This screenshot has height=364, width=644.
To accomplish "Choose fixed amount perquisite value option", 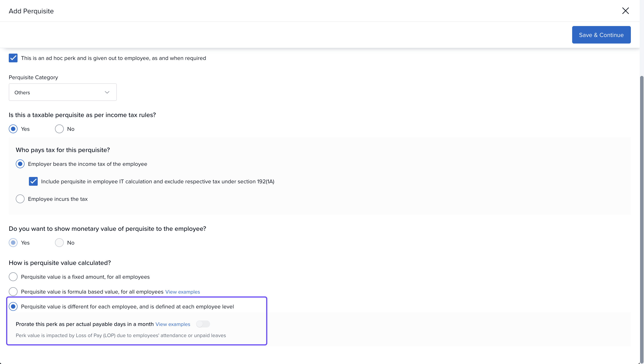I will (13, 277).
